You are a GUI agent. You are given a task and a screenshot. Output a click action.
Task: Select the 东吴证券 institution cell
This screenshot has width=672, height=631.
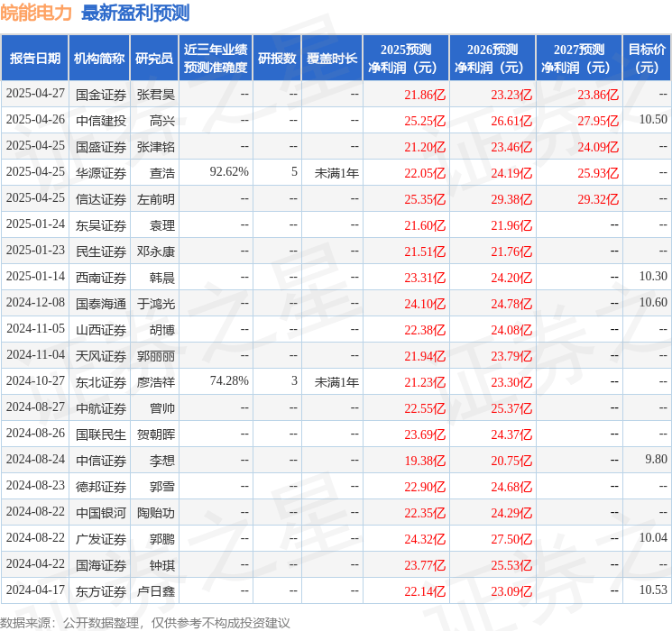[x=101, y=225]
